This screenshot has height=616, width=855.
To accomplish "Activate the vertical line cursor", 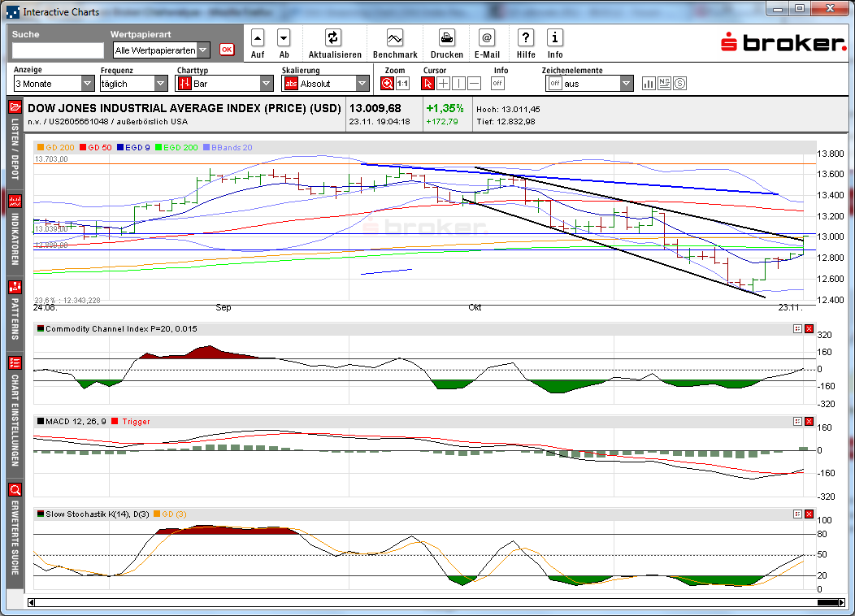I will [458, 82].
